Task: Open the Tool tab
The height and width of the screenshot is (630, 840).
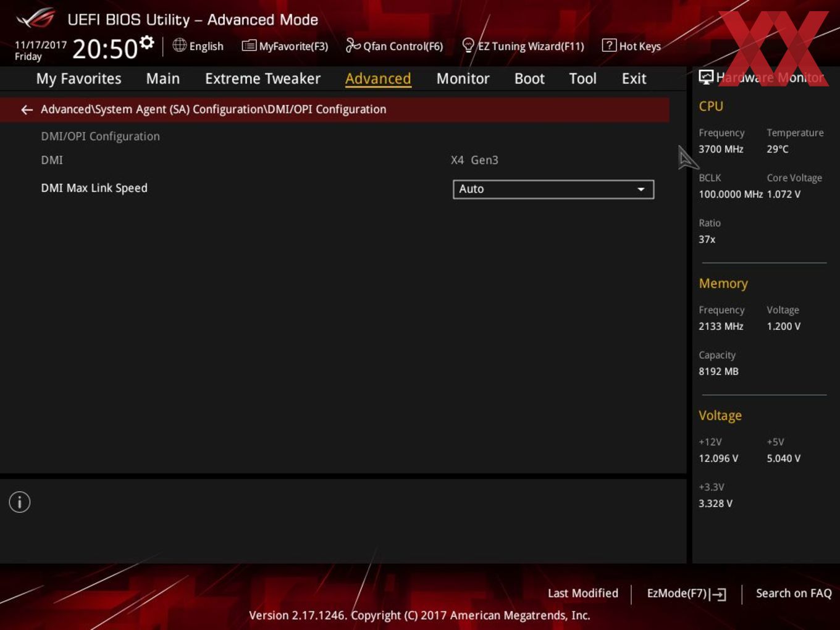Action: tap(582, 78)
